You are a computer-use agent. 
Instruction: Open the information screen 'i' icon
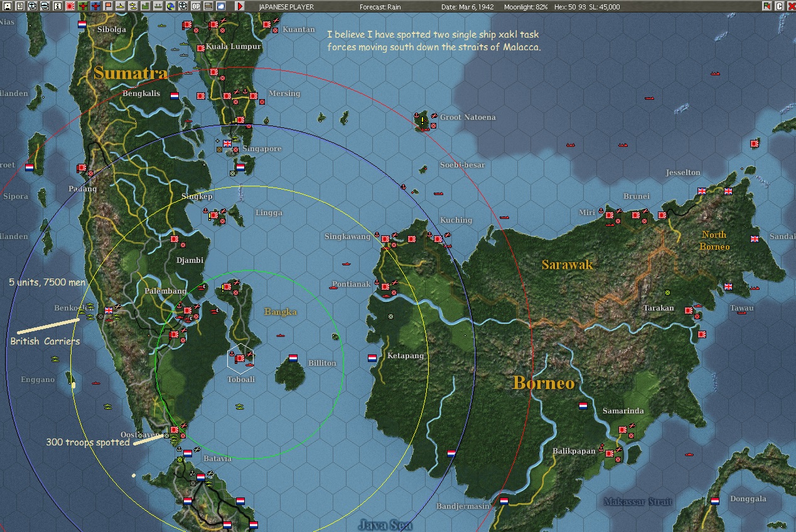pos(58,6)
